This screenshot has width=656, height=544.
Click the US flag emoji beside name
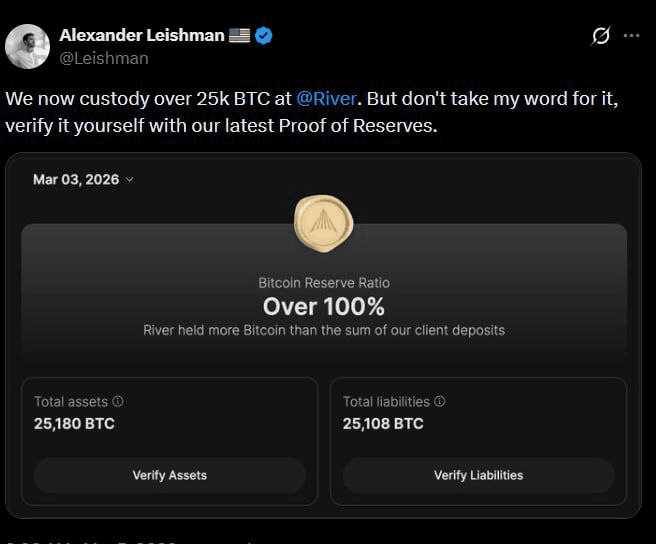[x=239, y=36]
